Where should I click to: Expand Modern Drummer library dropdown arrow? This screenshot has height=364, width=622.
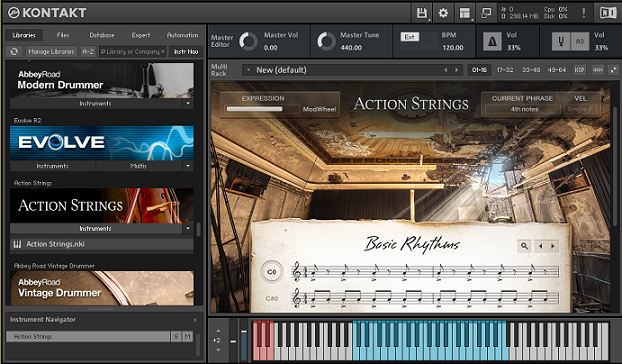click(188, 103)
